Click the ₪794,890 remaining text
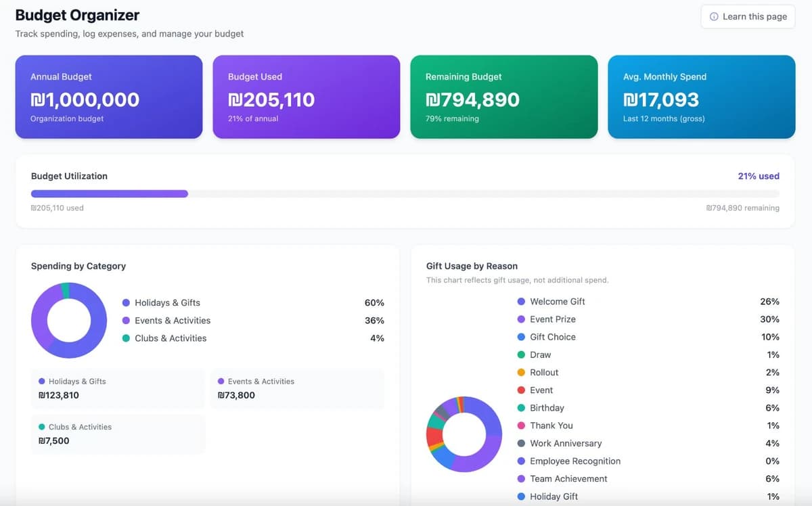This screenshot has width=812, height=506. [742, 208]
